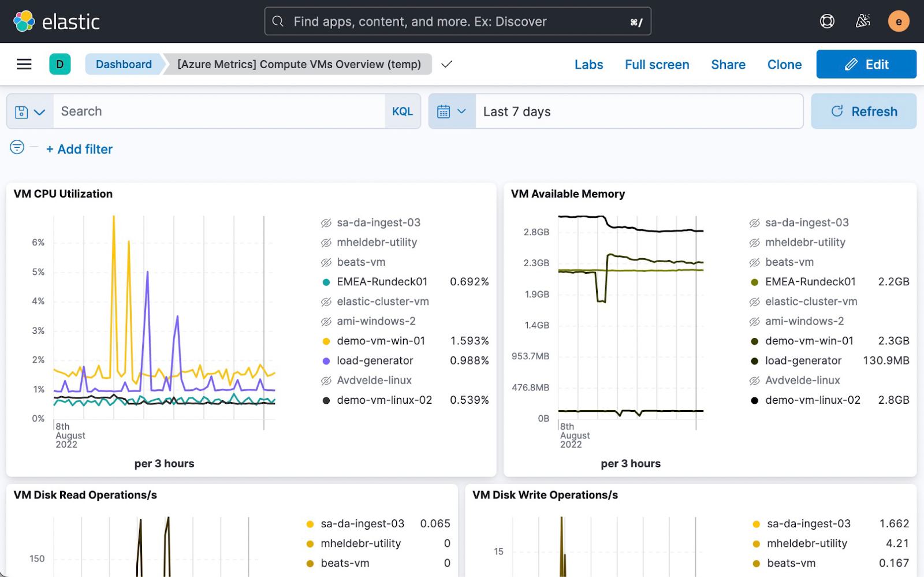Show Avdvelde-linux series in CPU chart
The width and height of the screenshot is (924, 577).
pyautogui.click(x=326, y=381)
